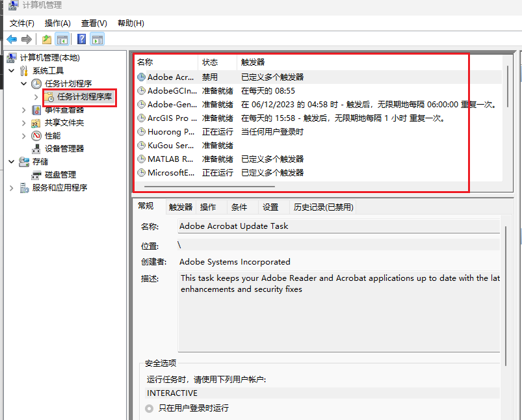This screenshot has width=522, height=420.
Task: Expand the 服务和应用程序 node
Action: click(12, 188)
